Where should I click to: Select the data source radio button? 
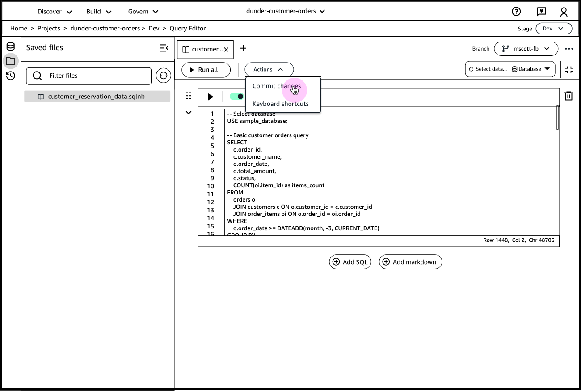pos(472,69)
